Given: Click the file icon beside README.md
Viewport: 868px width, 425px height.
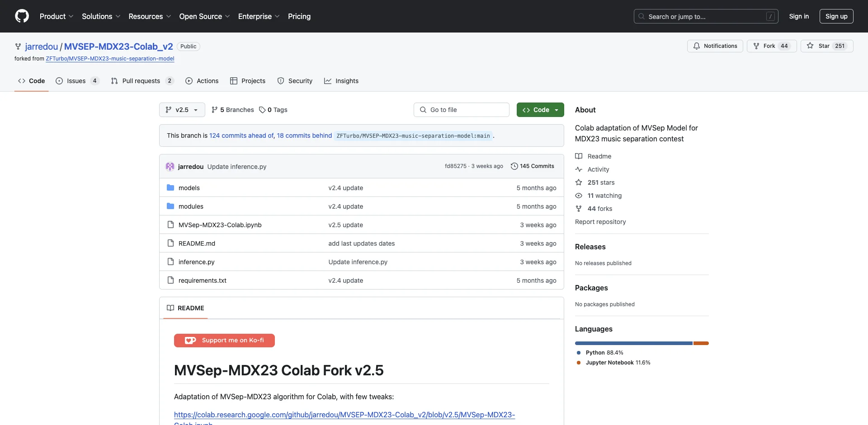Looking at the screenshot, I should 170,243.
